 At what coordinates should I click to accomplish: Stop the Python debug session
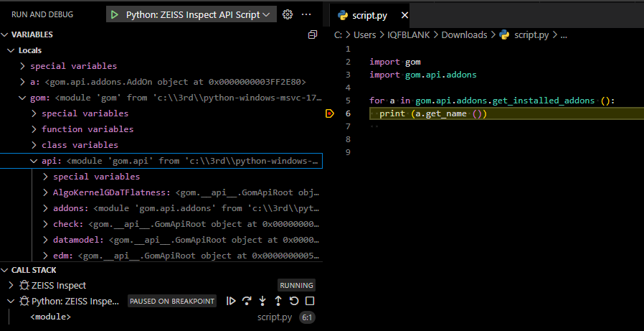tap(310, 301)
